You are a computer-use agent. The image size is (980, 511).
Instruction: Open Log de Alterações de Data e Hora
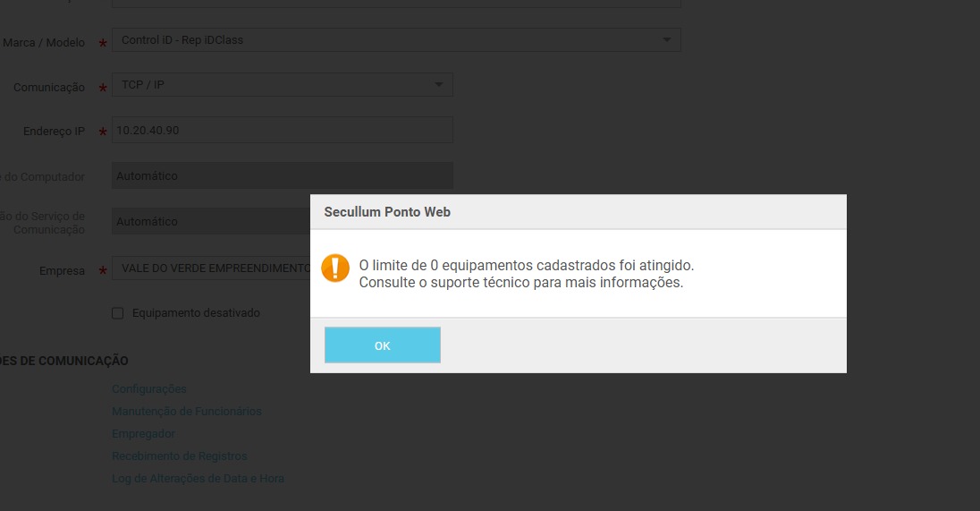point(198,479)
